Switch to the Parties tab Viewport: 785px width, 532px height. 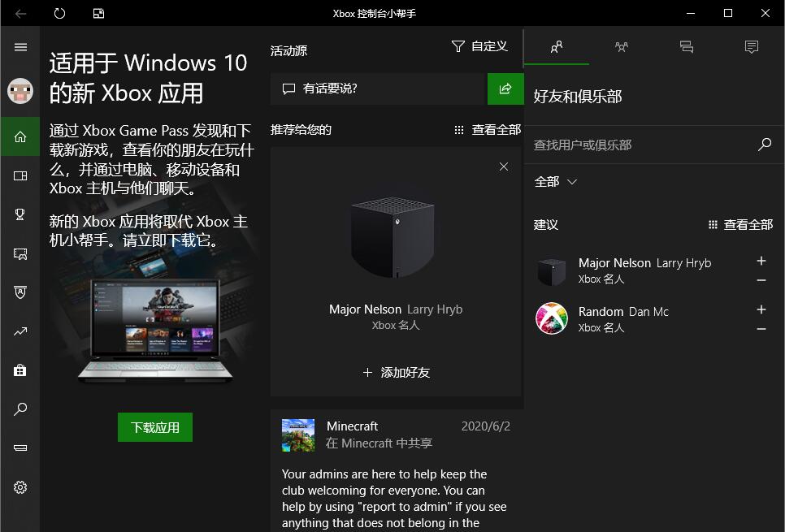[622, 47]
